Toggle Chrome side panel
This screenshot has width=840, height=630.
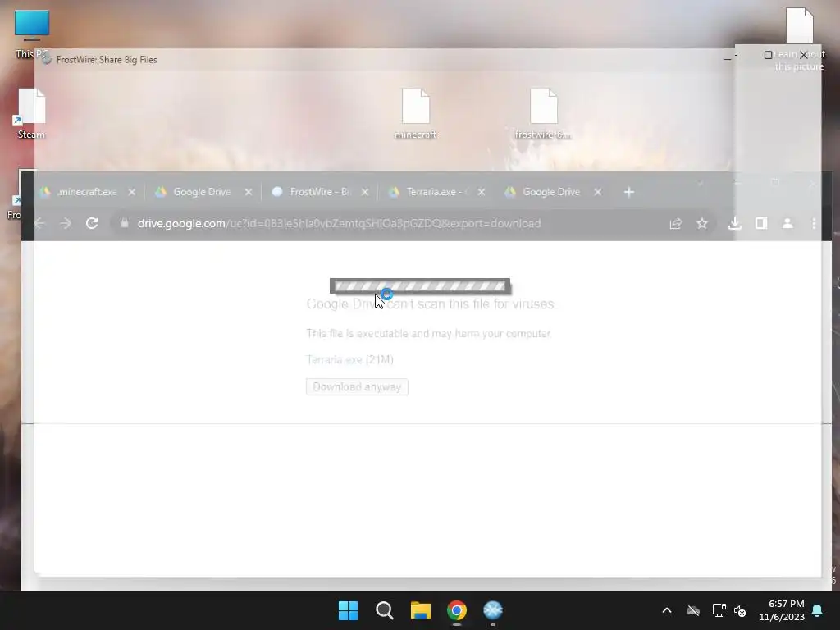761,223
